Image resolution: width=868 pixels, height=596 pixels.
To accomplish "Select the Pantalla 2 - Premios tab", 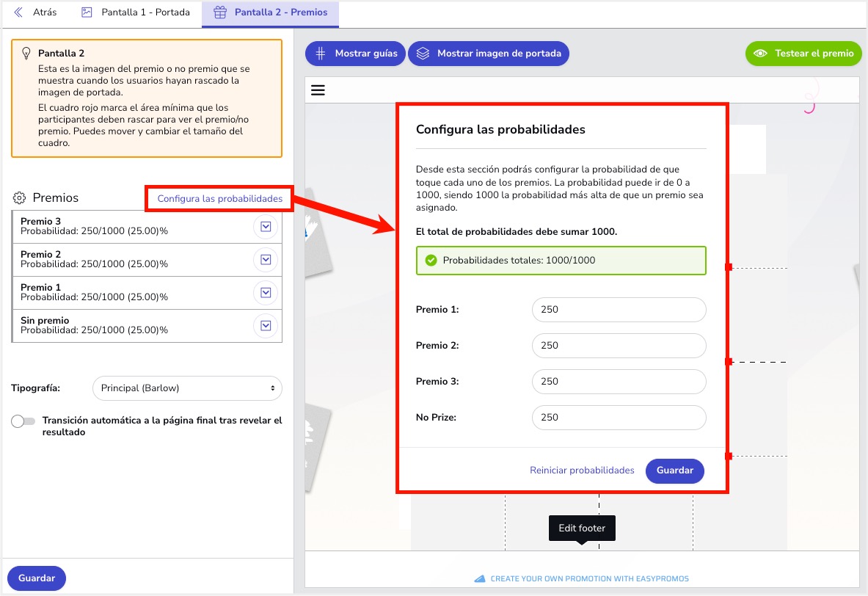I will 271,12.
